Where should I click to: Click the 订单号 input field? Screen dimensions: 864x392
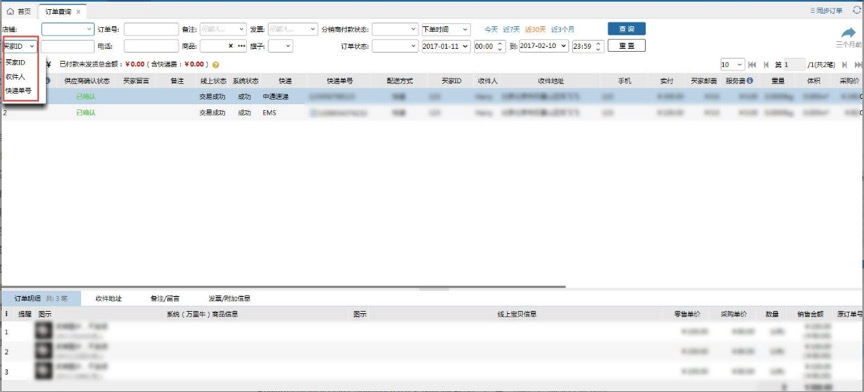151,29
